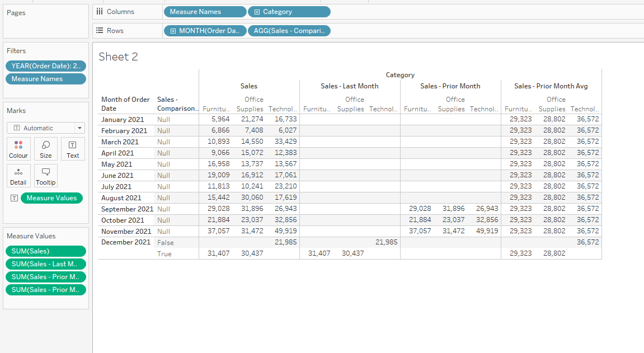
Task: Click the Pages shelf label
Action: [16, 13]
